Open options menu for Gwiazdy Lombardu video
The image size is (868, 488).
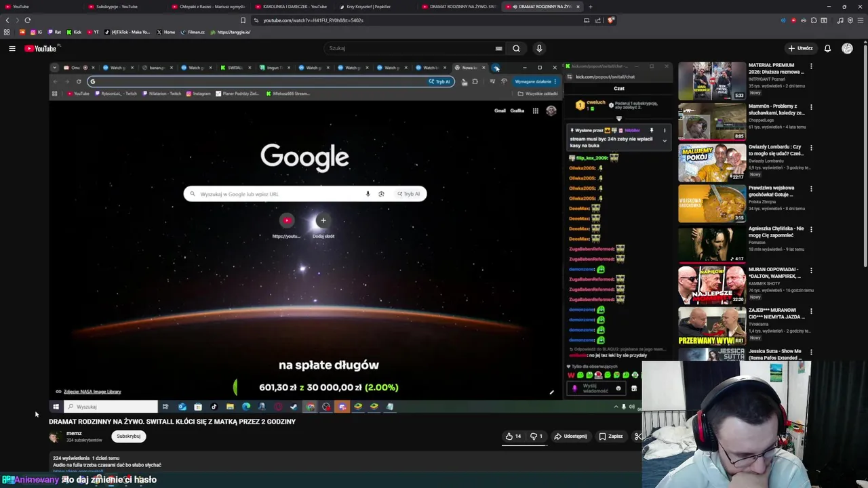[x=811, y=148]
